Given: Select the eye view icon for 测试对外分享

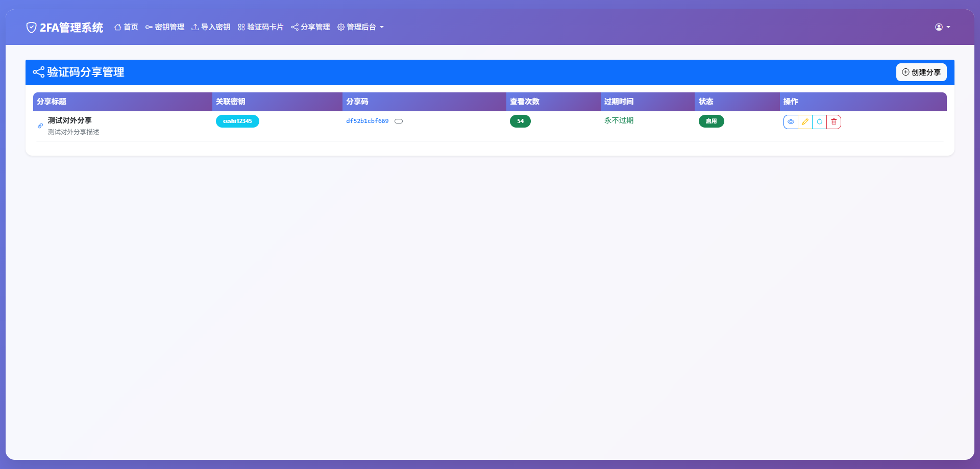Looking at the screenshot, I should pyautogui.click(x=791, y=121).
